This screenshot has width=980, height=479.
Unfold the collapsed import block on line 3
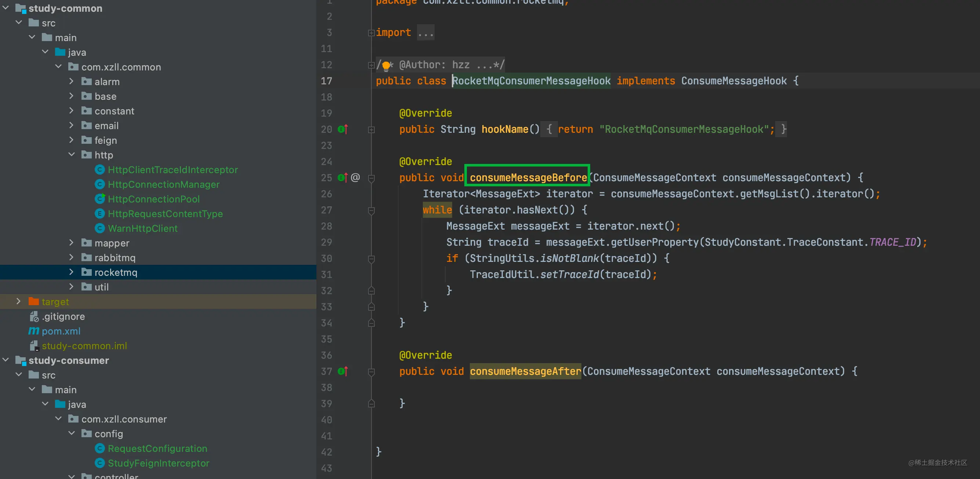click(371, 33)
